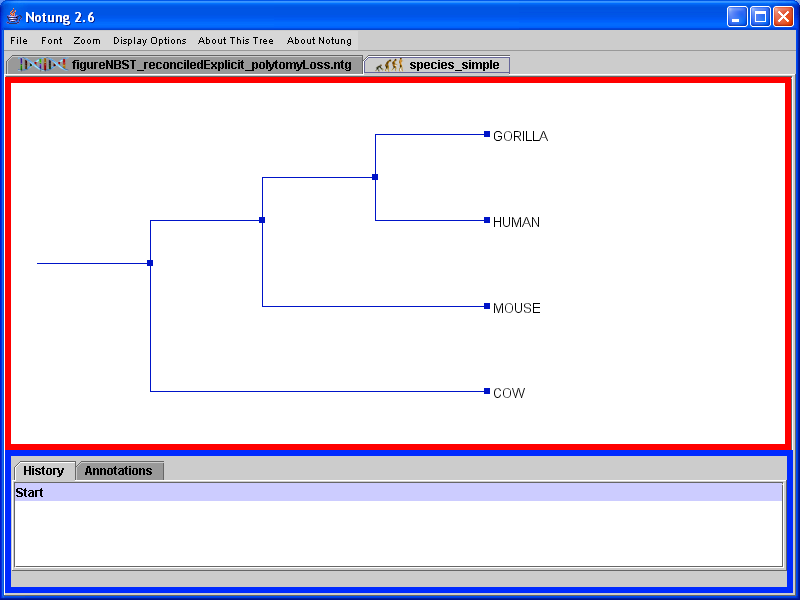This screenshot has height=600, width=800.
Task: Click the Notung Java icon in title bar
Action: (x=14, y=17)
